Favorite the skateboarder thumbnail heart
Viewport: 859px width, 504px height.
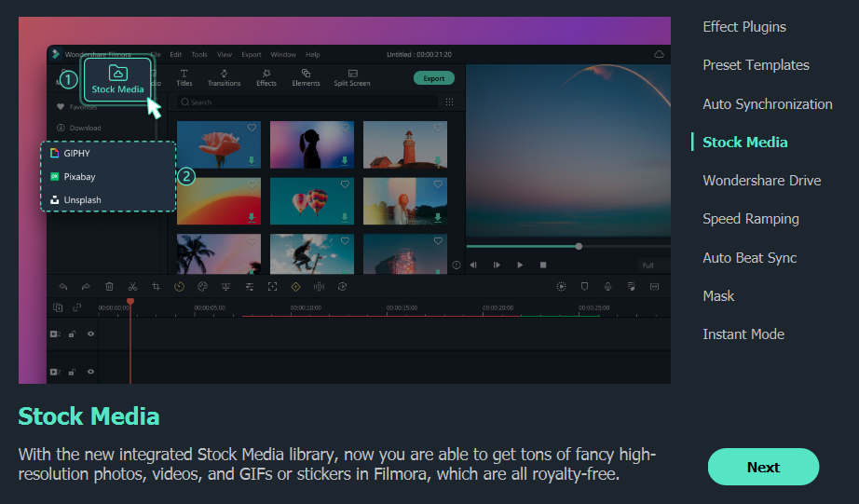pos(345,241)
